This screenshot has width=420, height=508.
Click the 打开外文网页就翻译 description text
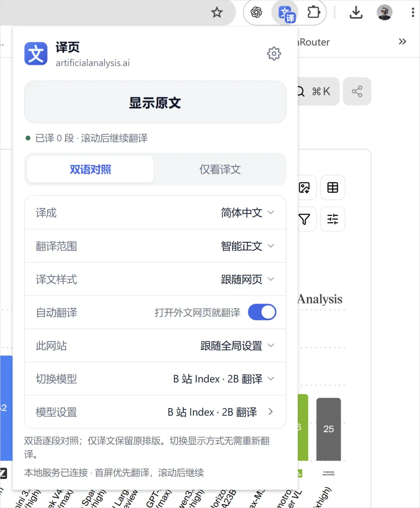(x=197, y=312)
